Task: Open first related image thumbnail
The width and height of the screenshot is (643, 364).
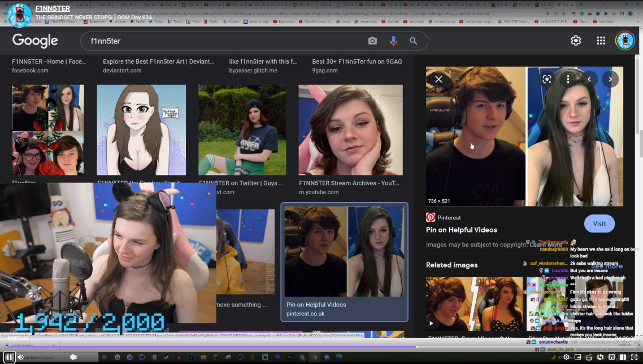Action: (474, 304)
